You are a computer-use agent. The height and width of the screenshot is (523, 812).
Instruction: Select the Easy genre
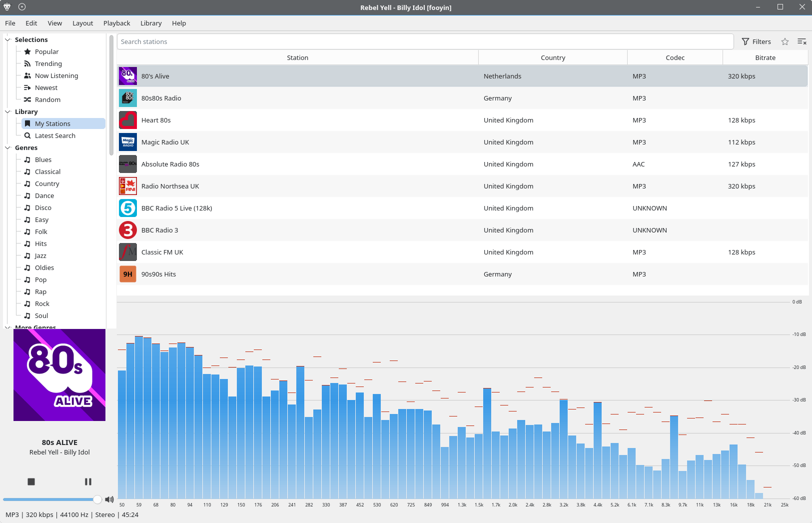42,219
